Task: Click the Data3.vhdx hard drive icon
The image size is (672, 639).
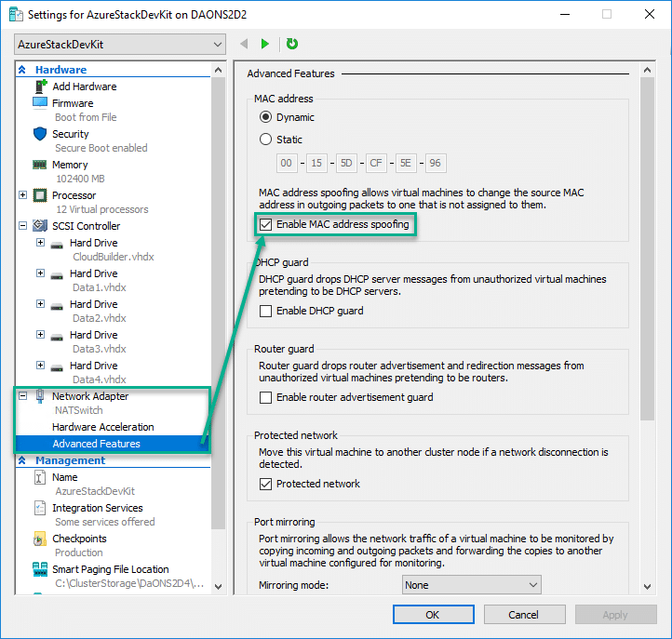Action: point(57,338)
